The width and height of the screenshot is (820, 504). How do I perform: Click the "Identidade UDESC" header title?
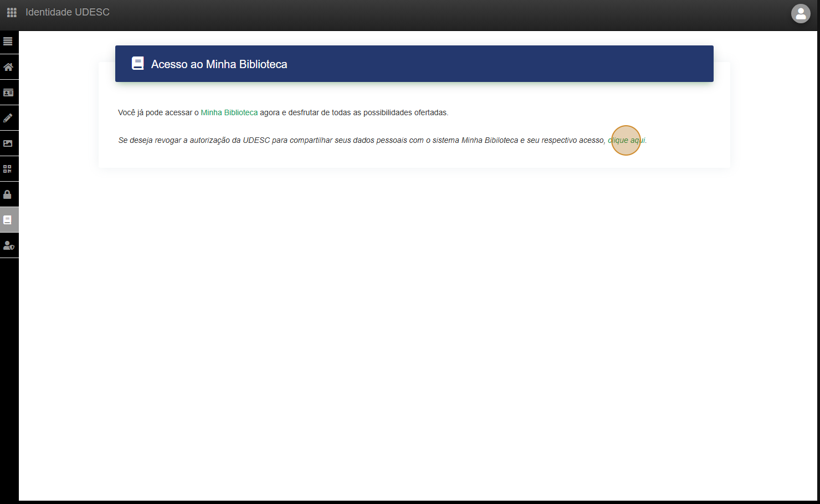pyautogui.click(x=68, y=12)
